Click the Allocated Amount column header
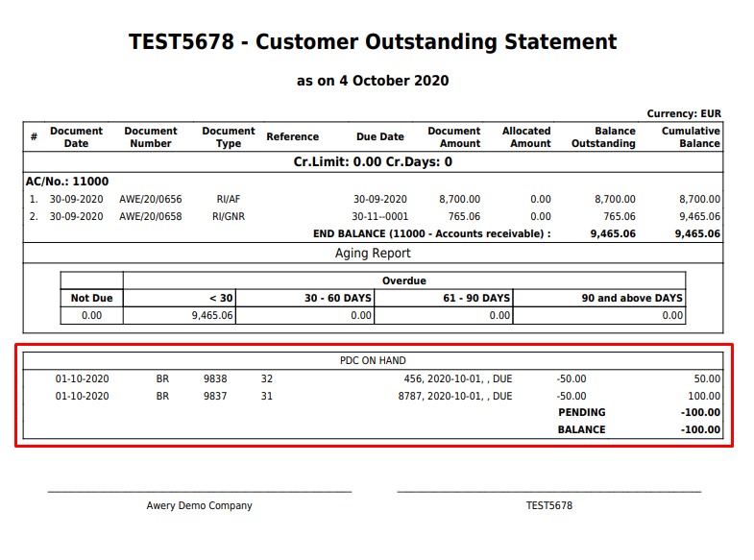This screenshot has width=754, height=560. coord(526,137)
